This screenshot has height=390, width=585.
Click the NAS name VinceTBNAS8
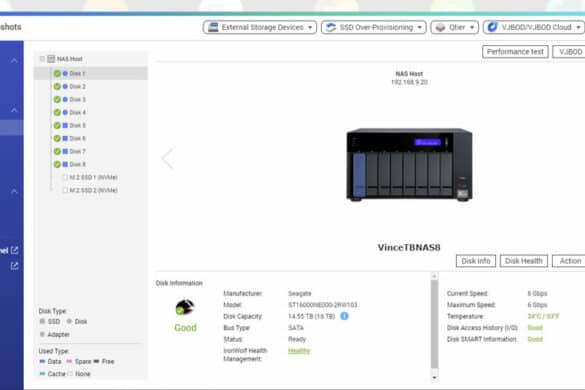coord(409,247)
